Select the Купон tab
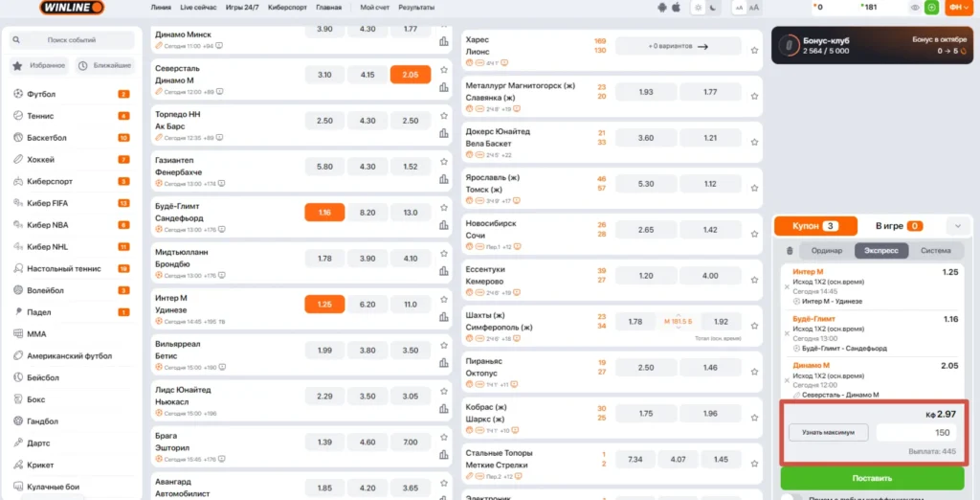 [815, 227]
